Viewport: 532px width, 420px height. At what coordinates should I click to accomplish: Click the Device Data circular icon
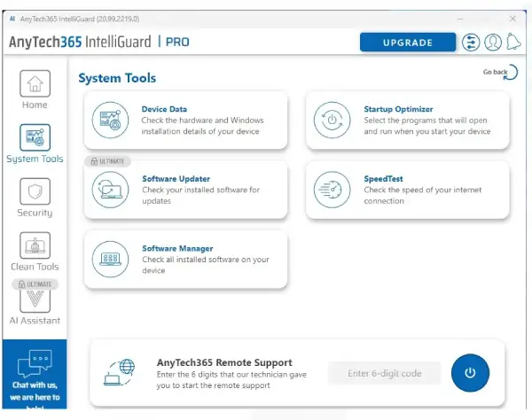[110, 120]
